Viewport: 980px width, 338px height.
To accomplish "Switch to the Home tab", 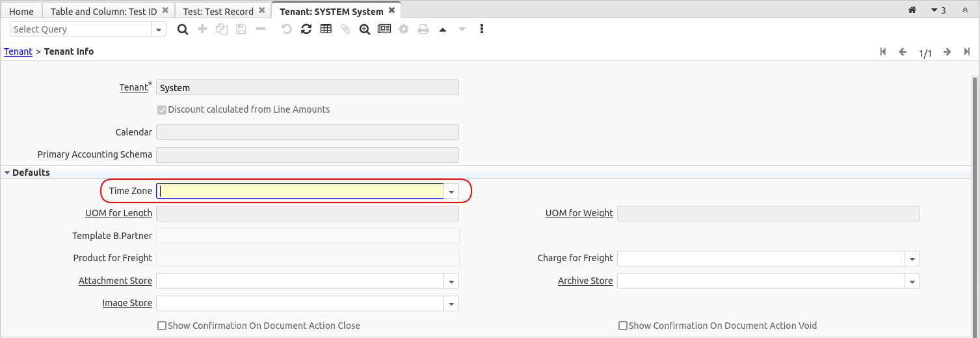I will pos(21,11).
